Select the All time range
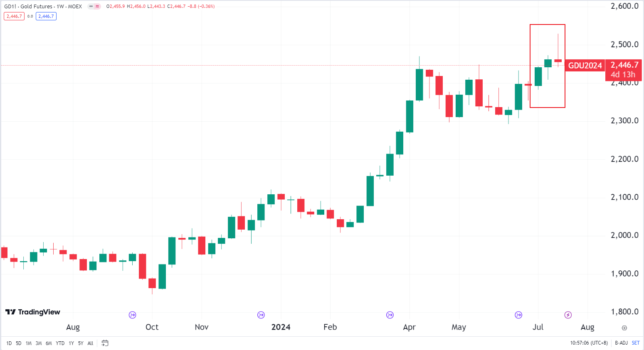 tap(90, 343)
